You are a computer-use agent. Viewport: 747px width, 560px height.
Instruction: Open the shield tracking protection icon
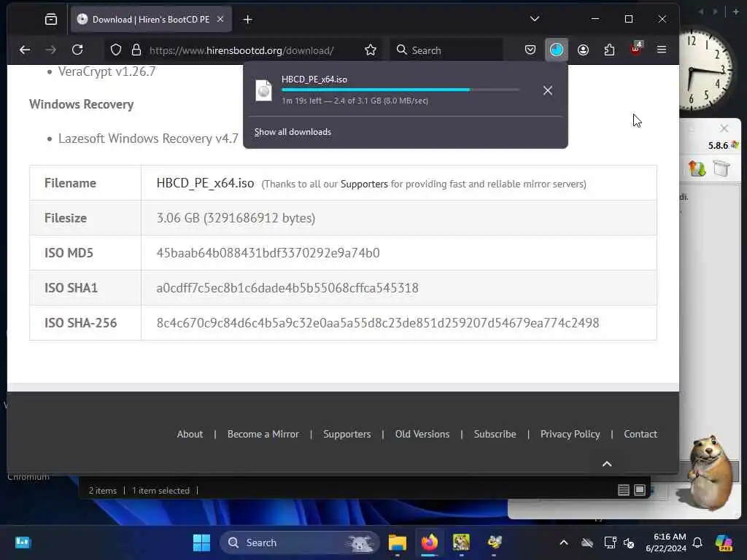(x=116, y=50)
